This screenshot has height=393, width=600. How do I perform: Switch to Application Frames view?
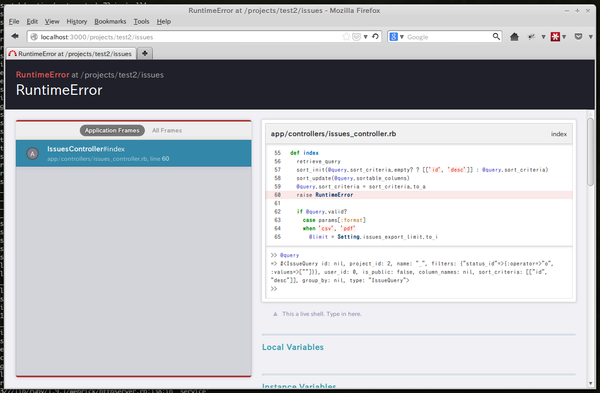(112, 130)
